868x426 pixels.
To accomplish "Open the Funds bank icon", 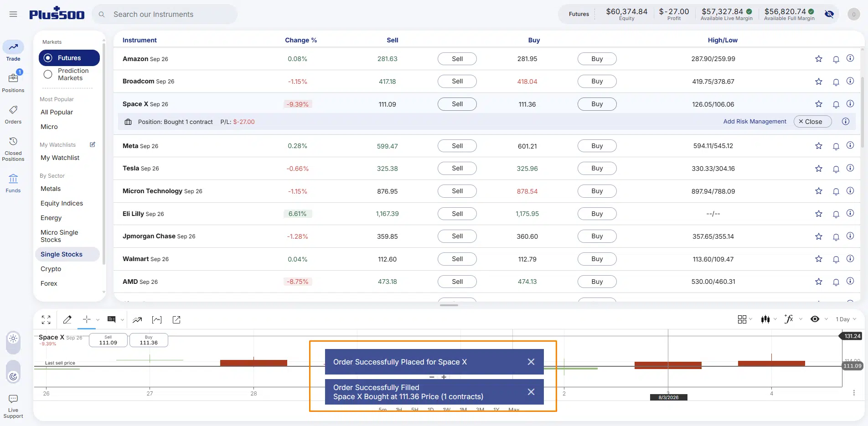I will (13, 183).
